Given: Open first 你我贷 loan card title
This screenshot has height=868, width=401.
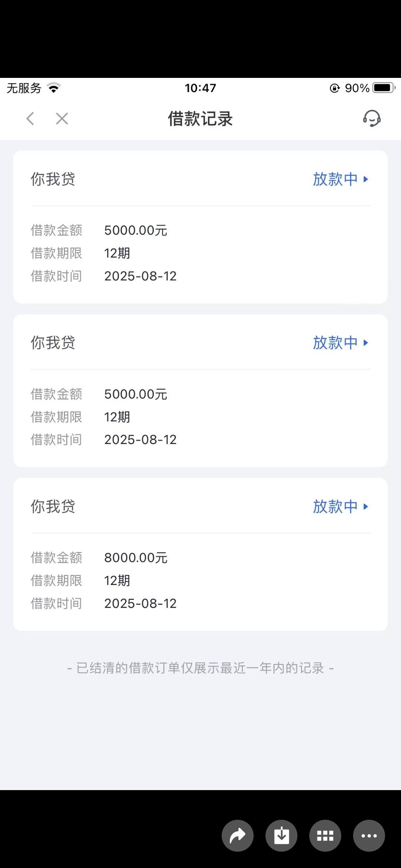Looking at the screenshot, I should click(x=53, y=179).
